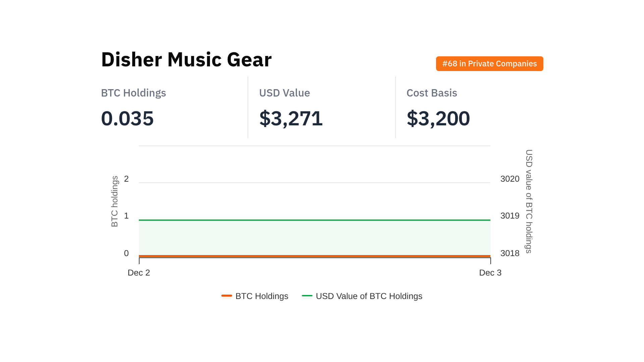Image resolution: width=644 pixels, height=362 pixels.
Task: Toggle USD Value of BTC Holdings legend
Action: [369, 296]
